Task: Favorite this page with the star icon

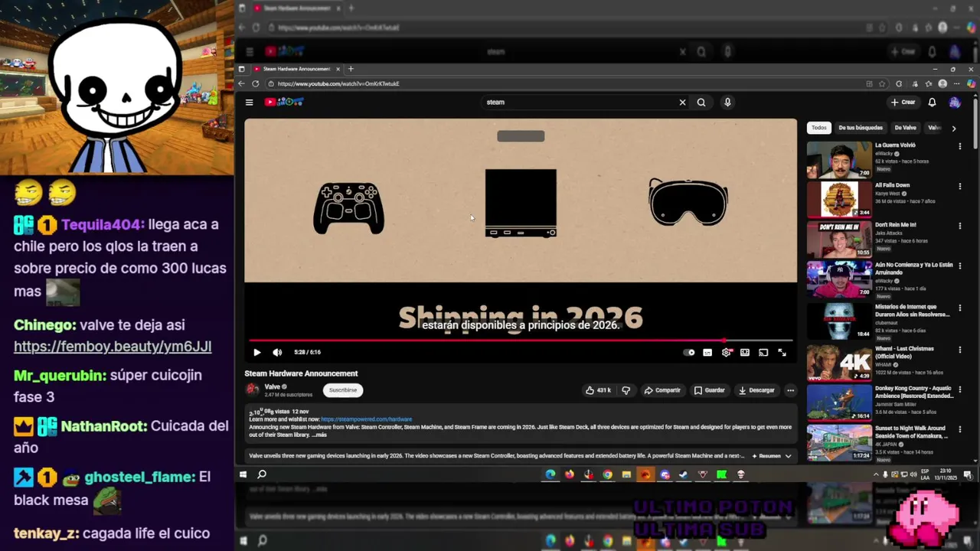Action: tap(883, 83)
